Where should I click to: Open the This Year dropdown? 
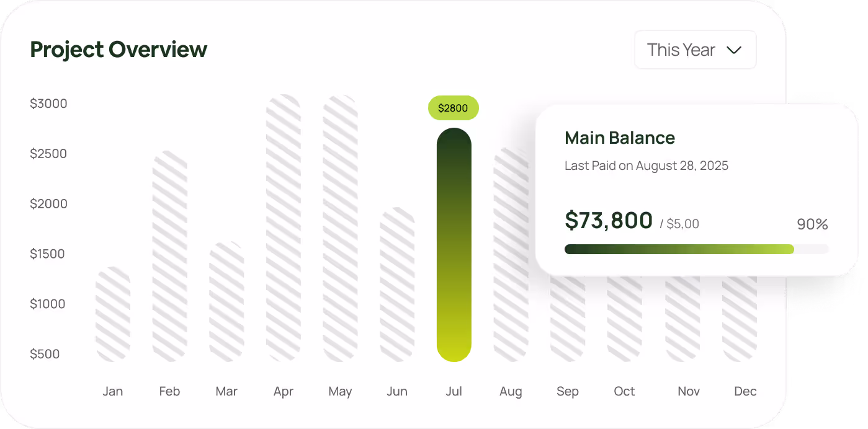tap(694, 50)
